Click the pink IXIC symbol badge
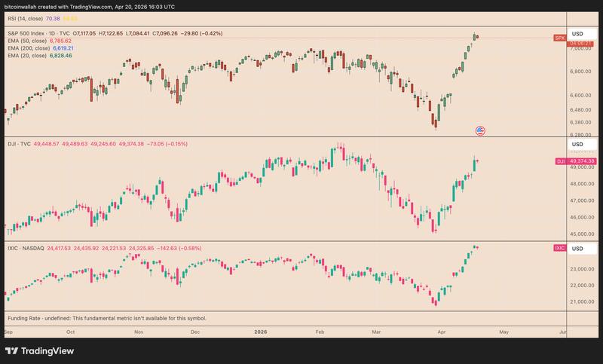Viewport: 603px width, 364px height. click(x=559, y=248)
